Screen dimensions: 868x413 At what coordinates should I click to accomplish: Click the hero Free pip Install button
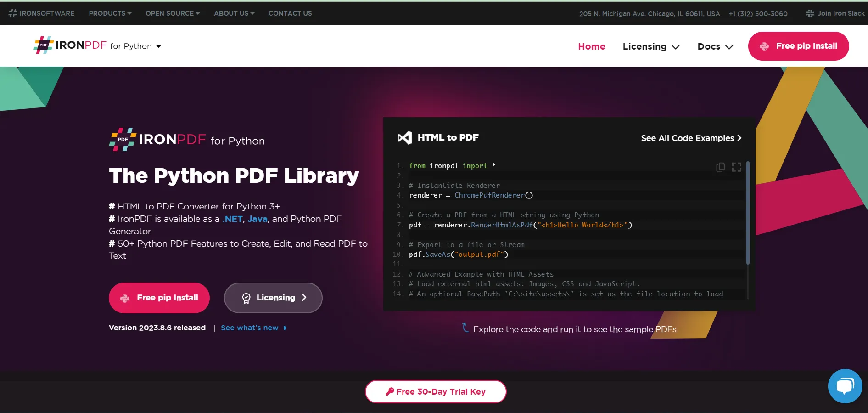pyautogui.click(x=159, y=298)
